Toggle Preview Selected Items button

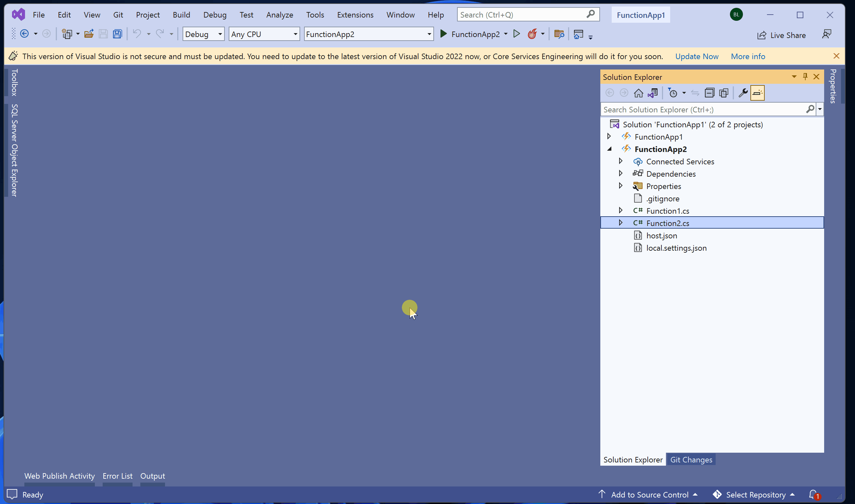click(757, 93)
